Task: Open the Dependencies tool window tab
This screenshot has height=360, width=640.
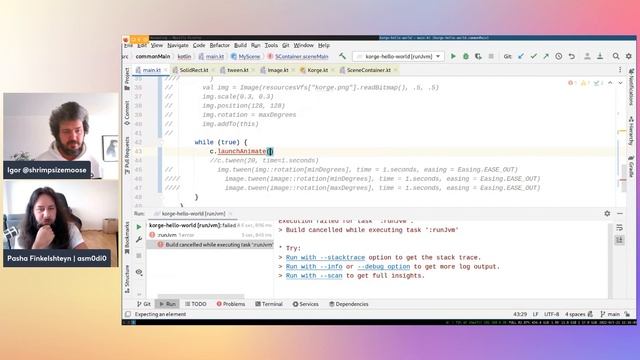Action: (349, 304)
